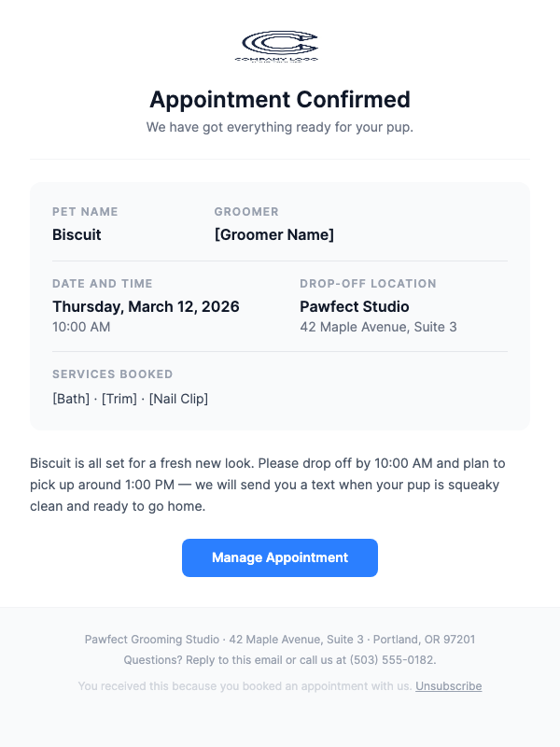
Task: Click the [Bath] service placeholder
Action: 70,399
